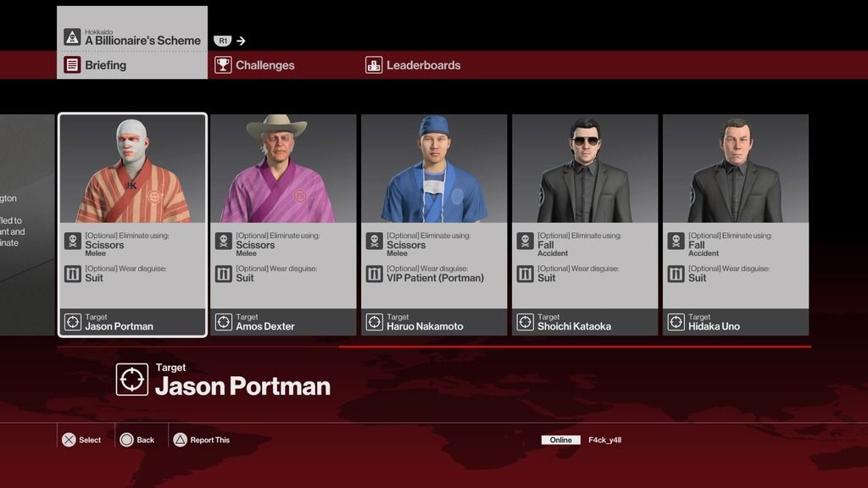Click the Online status badge
The height and width of the screenshot is (488, 868).
[561, 440]
